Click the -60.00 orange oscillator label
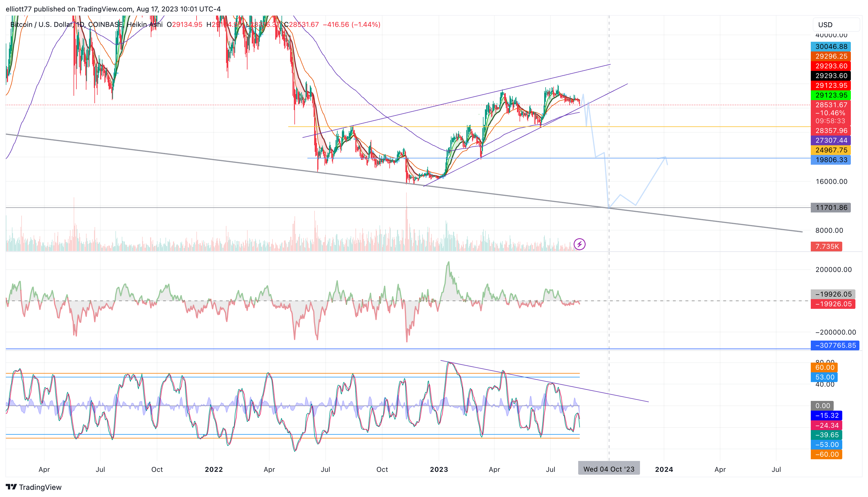The image size is (868, 497). 826,454
